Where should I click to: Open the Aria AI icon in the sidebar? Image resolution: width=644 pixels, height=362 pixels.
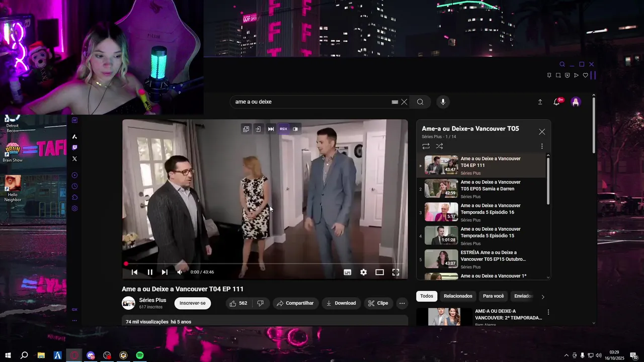(74, 136)
